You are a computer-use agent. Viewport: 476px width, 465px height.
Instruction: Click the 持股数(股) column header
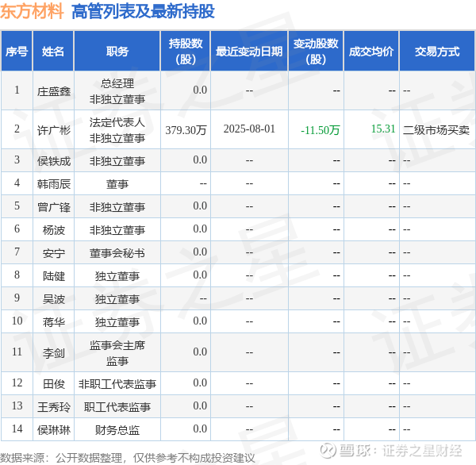[x=186, y=51]
